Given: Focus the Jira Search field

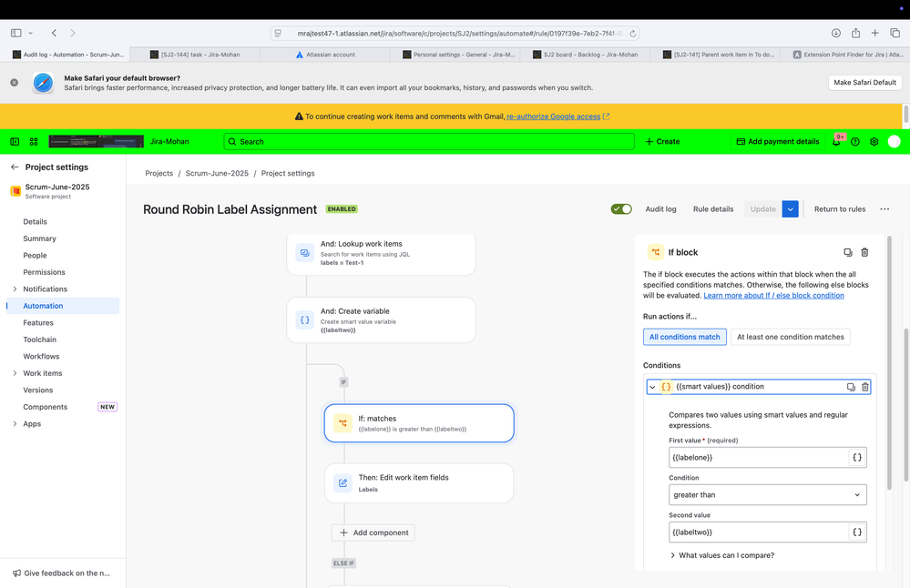Looking at the screenshot, I should click(x=429, y=141).
